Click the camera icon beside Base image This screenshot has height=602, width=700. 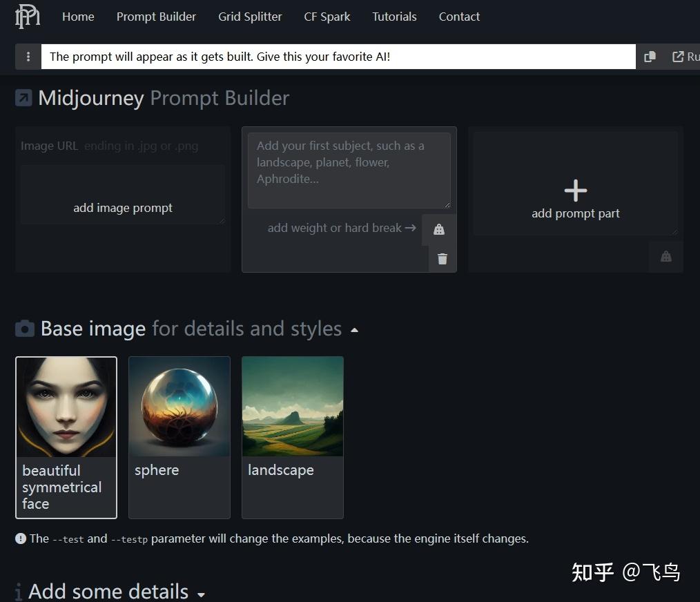click(x=25, y=329)
